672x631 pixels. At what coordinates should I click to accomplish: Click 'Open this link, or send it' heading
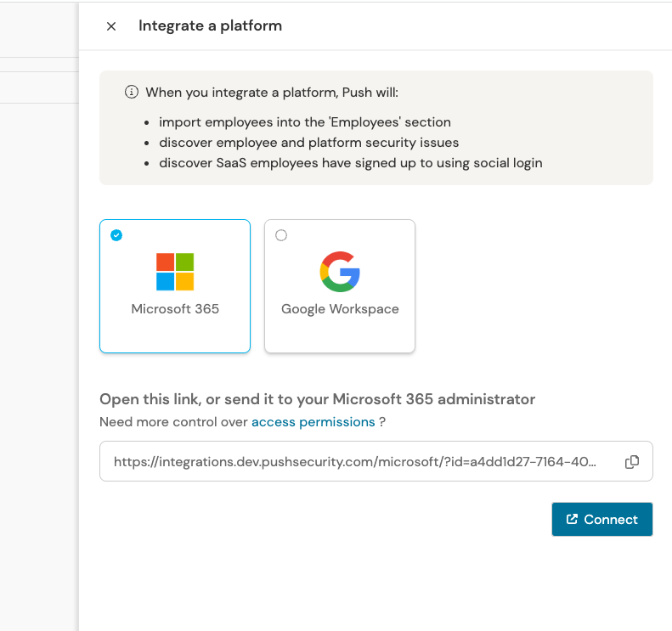pyautogui.click(x=317, y=400)
